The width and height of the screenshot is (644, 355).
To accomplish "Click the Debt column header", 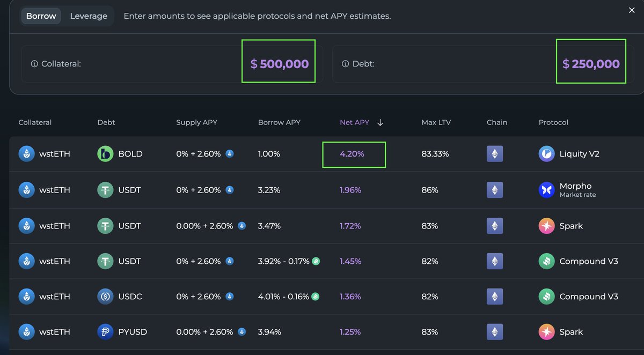I will [x=106, y=122].
